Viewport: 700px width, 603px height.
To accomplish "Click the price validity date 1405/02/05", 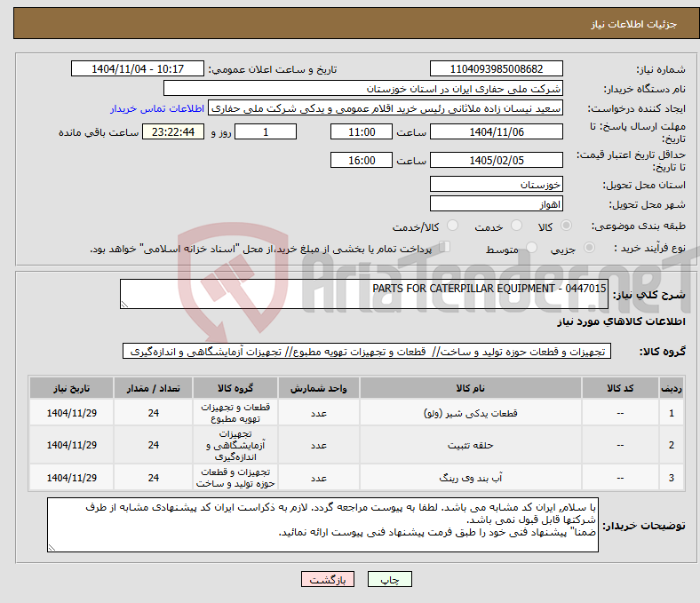I will pos(497,160).
